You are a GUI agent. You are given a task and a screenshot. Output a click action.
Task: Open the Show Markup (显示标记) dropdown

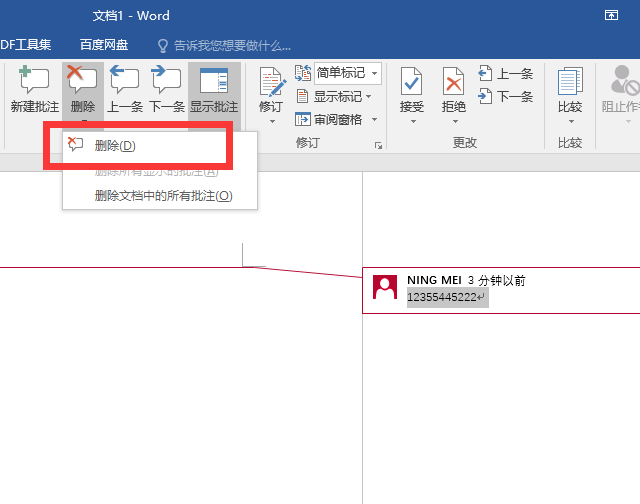click(334, 97)
